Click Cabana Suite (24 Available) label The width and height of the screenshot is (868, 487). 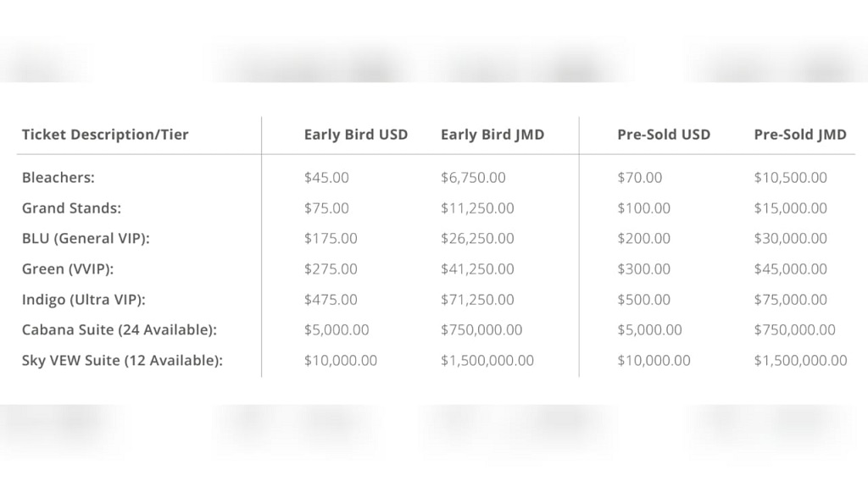[x=120, y=329]
